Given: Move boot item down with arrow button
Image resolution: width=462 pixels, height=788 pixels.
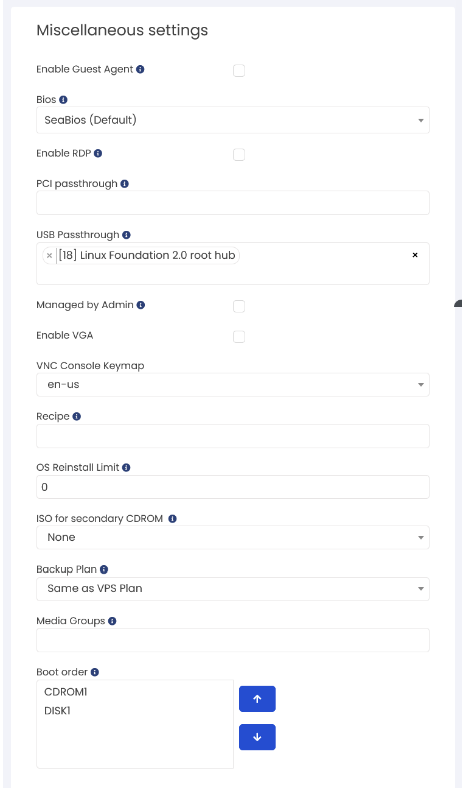Looking at the screenshot, I should 257,737.
